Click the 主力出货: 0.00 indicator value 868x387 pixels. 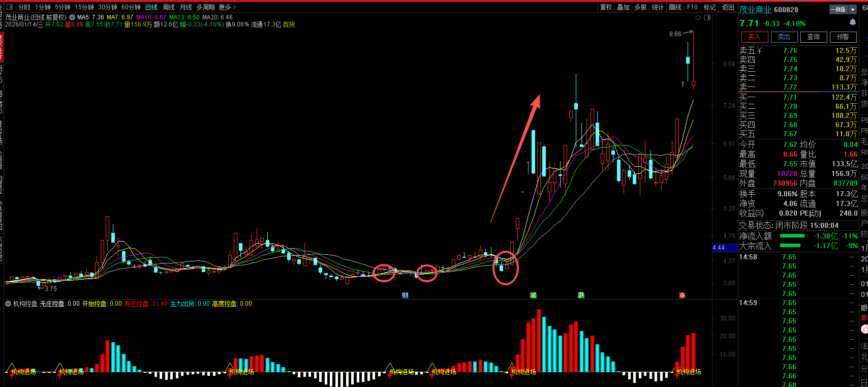[190, 304]
